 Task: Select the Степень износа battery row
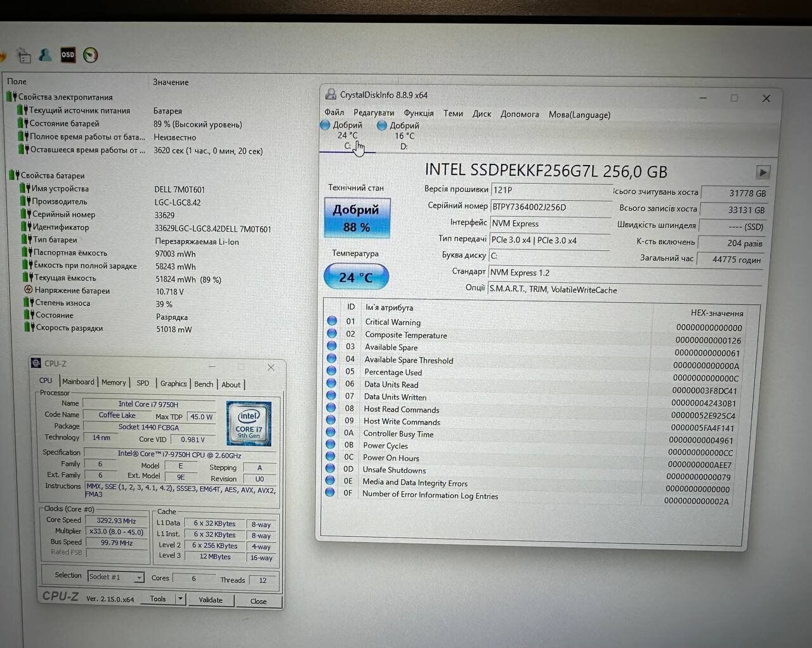[x=62, y=303]
